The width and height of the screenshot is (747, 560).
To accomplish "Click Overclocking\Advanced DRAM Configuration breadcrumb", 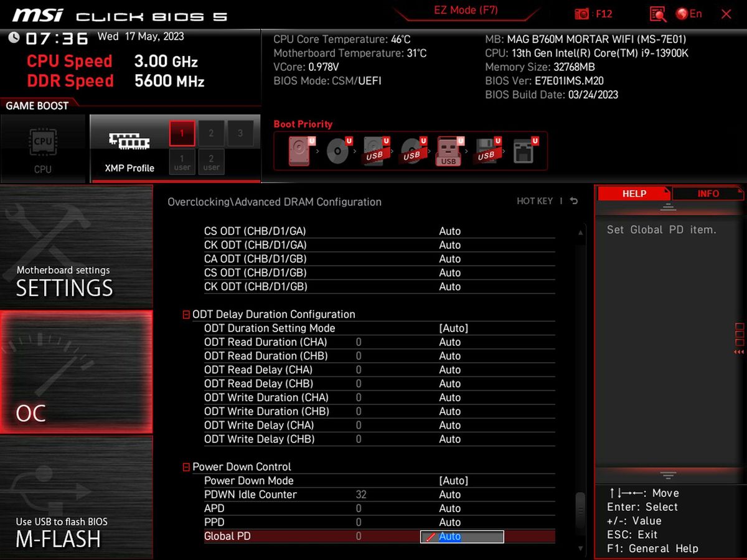I will [x=275, y=202].
